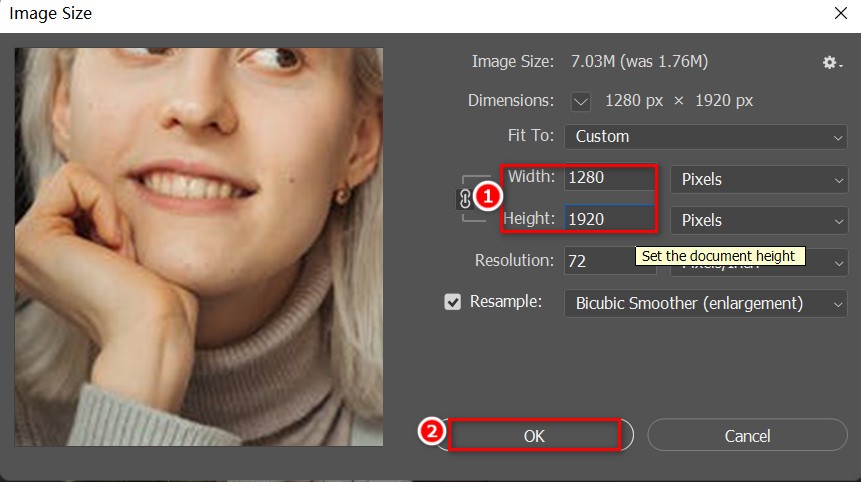This screenshot has width=861, height=482.
Task: Open the Bicubic Smoother resample method dropdown
Action: pos(706,304)
